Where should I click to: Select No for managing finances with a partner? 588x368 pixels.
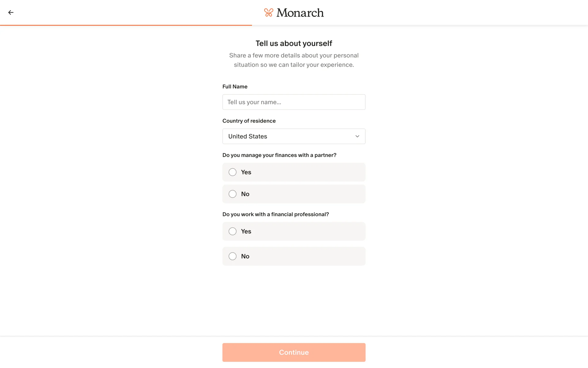(x=232, y=194)
